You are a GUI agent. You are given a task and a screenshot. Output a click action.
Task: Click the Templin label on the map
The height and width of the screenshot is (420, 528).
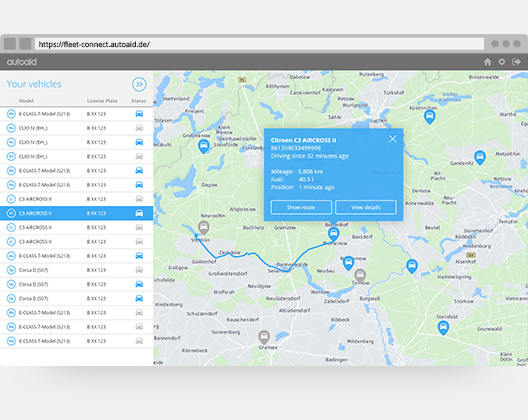508,222
